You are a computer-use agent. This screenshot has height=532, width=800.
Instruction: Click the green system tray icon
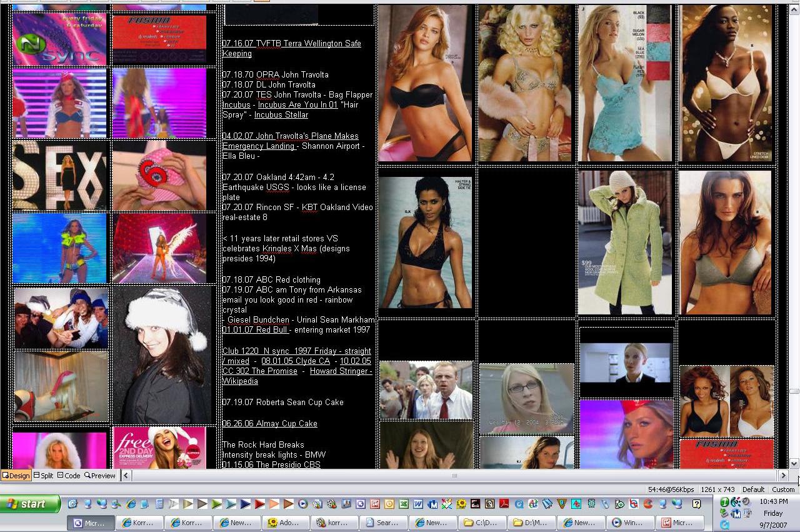pos(725,503)
